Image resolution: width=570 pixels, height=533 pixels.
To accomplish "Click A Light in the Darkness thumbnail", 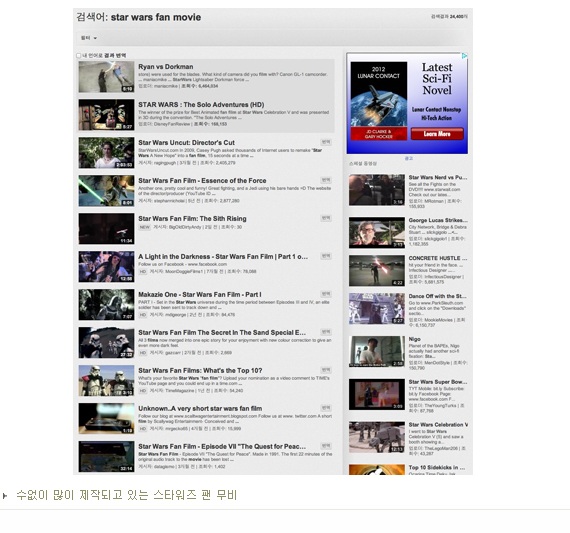I will click(x=106, y=266).
